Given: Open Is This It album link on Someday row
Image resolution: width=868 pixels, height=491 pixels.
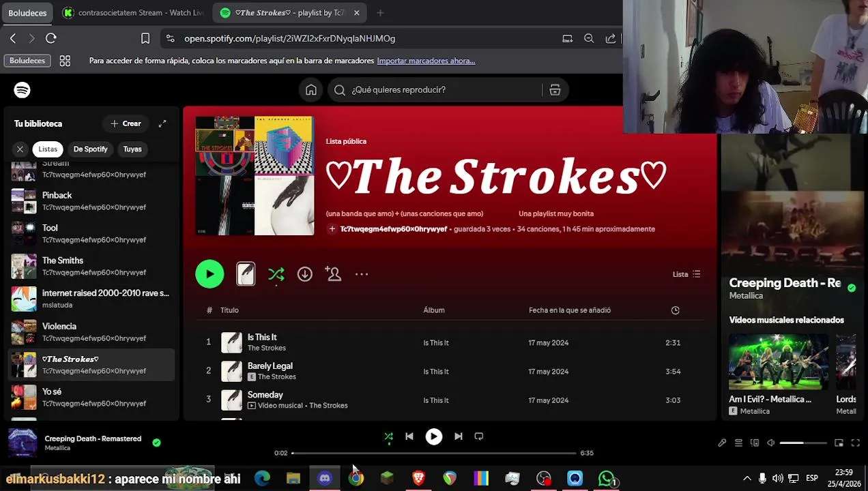Looking at the screenshot, I should (436, 400).
